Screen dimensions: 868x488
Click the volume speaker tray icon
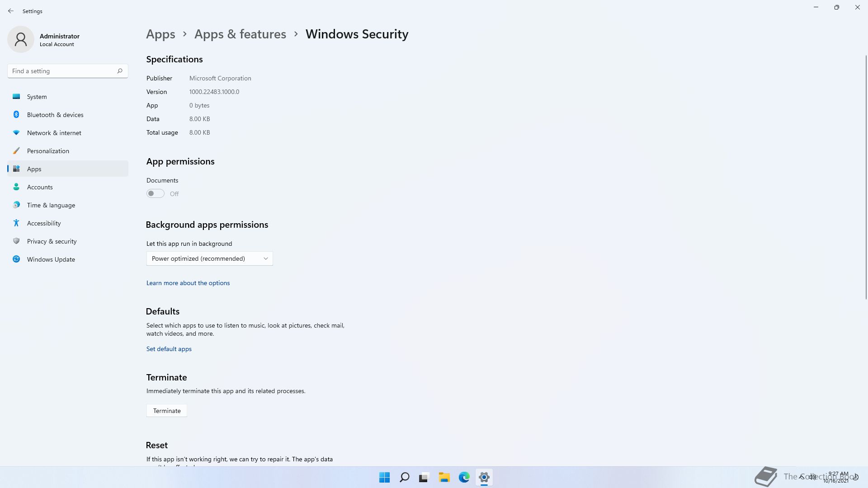812,477
